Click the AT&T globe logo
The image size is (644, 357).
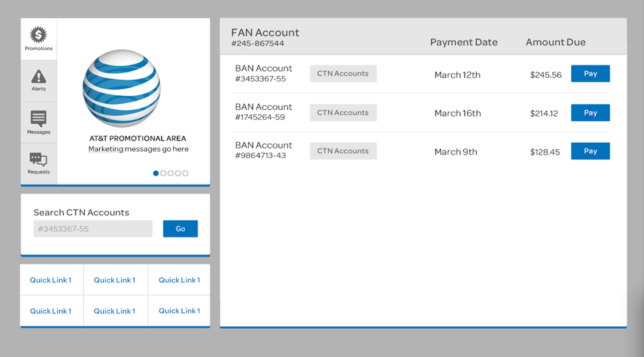tap(121, 88)
